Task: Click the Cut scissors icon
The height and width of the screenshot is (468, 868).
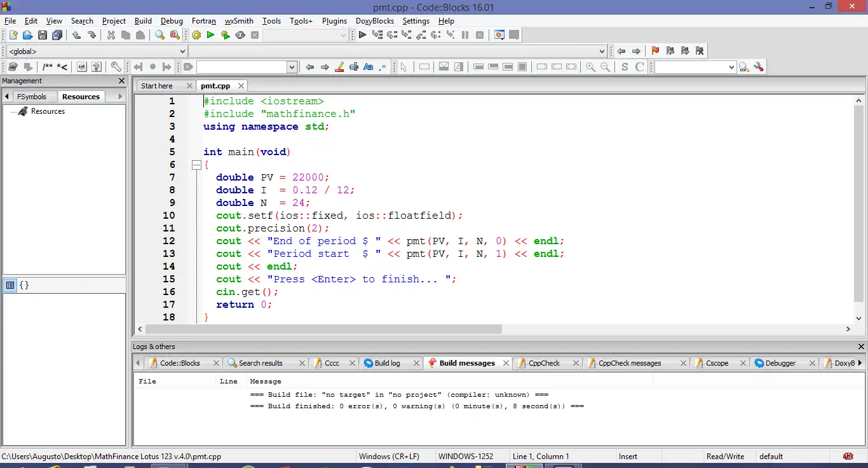Action: point(111,36)
